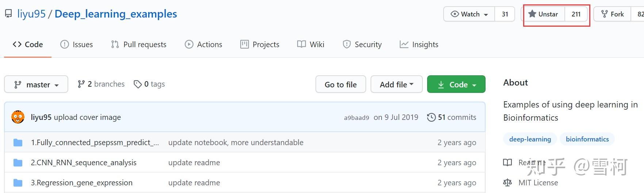Screen dimensions: 644x193
Task: Open the 3.Regression_gene_expression folder
Action: pos(82,183)
